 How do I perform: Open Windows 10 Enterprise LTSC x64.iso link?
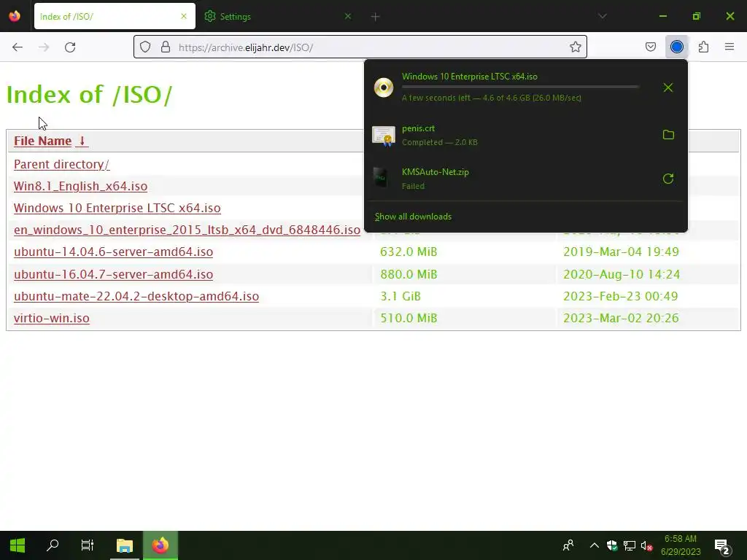(x=117, y=208)
